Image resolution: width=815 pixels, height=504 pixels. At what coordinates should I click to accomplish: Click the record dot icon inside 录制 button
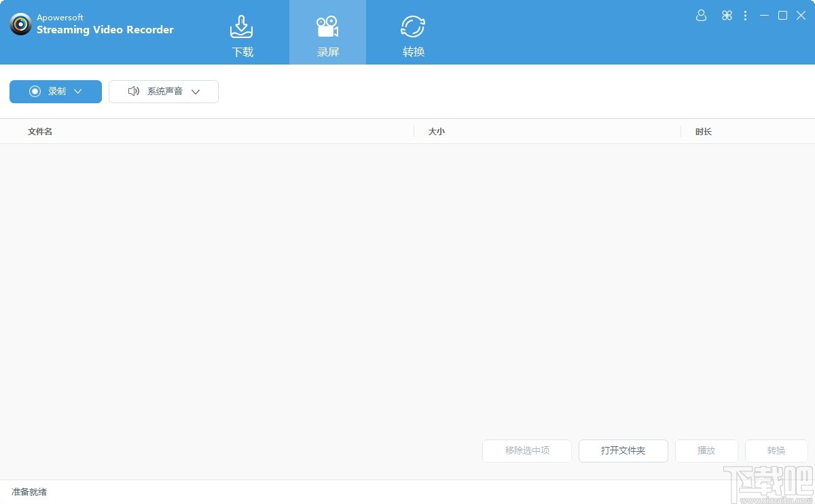(x=35, y=91)
